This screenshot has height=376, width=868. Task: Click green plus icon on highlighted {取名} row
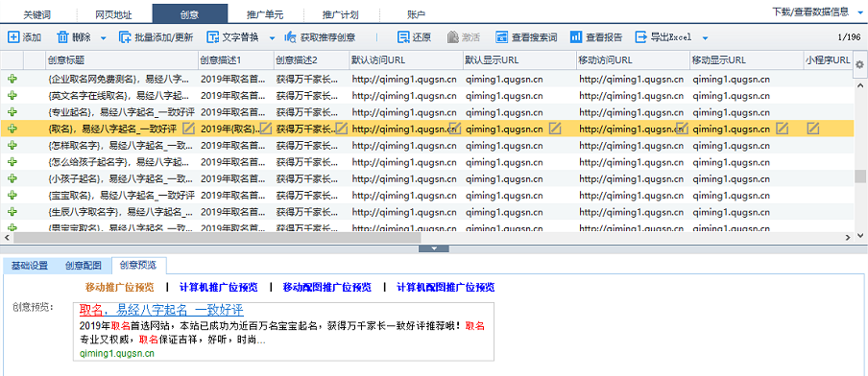12,129
